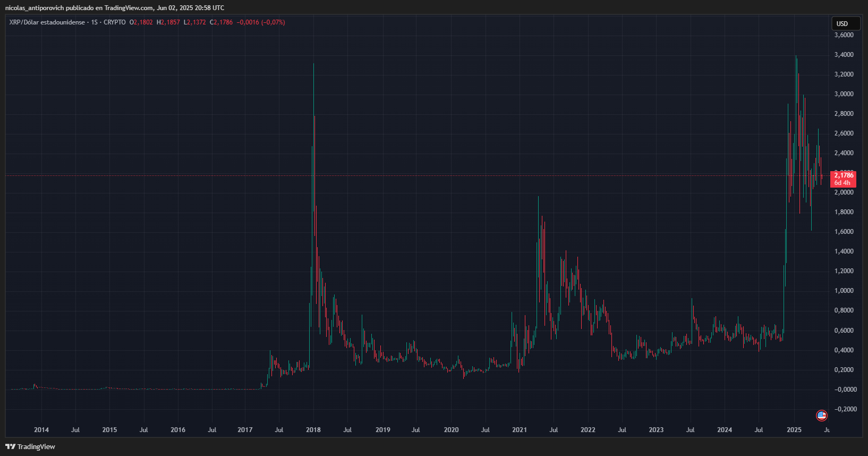Click the 0,4000 price axis label
Image resolution: width=868 pixels, height=456 pixels.
(x=844, y=350)
